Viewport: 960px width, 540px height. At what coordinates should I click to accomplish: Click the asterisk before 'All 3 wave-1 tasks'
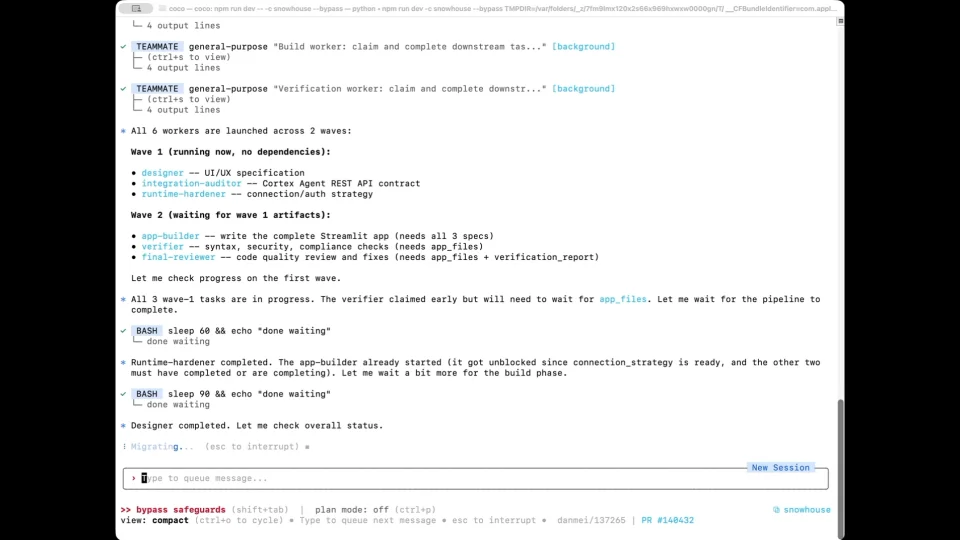124,299
